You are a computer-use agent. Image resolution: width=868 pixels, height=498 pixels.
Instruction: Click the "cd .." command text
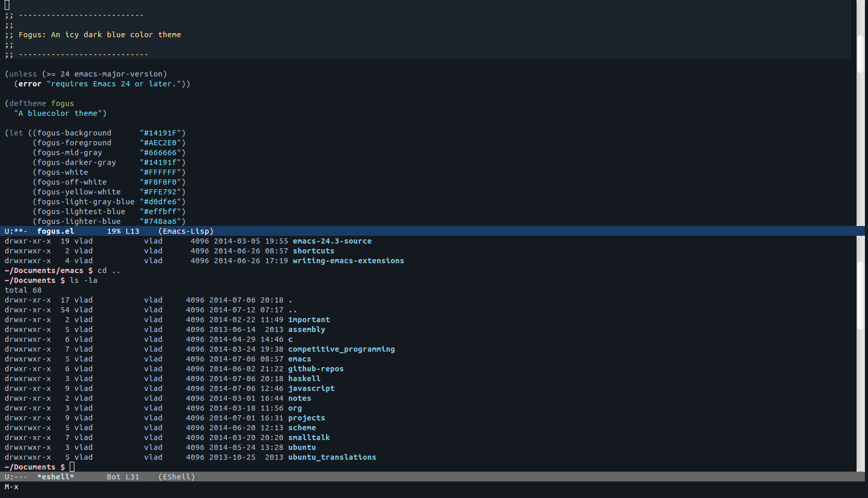tap(109, 270)
